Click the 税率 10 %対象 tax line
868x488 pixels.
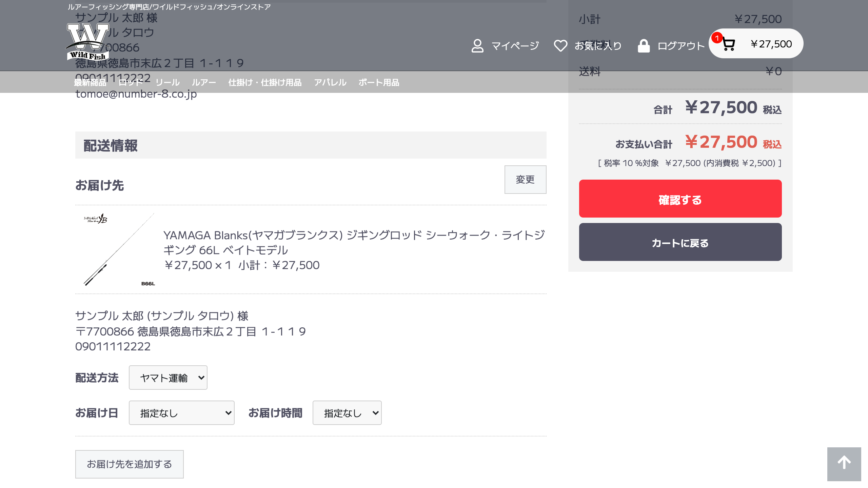(690, 163)
